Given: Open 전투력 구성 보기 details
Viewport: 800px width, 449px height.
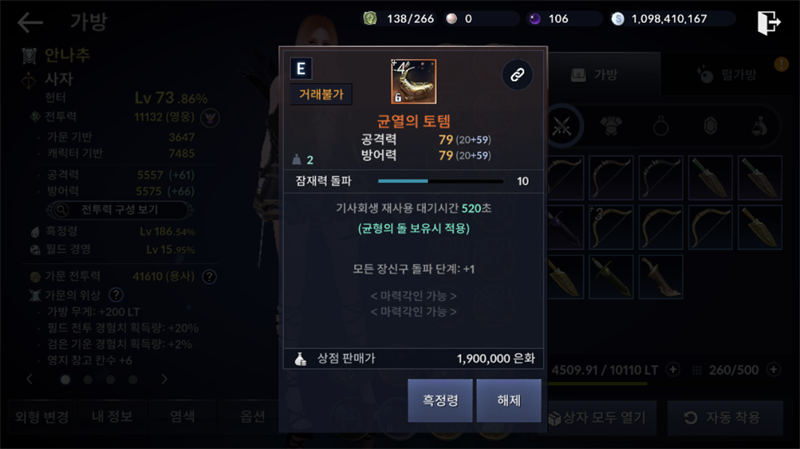Looking at the screenshot, I should click(x=119, y=210).
